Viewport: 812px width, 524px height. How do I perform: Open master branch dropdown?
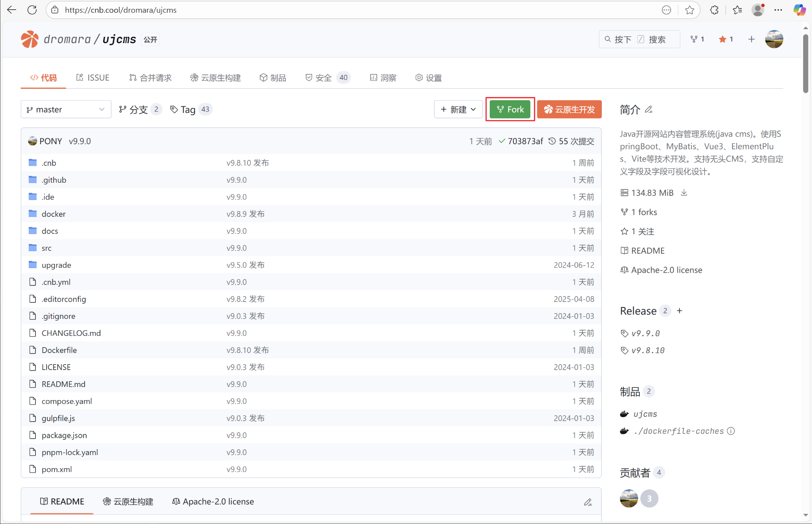click(x=66, y=110)
